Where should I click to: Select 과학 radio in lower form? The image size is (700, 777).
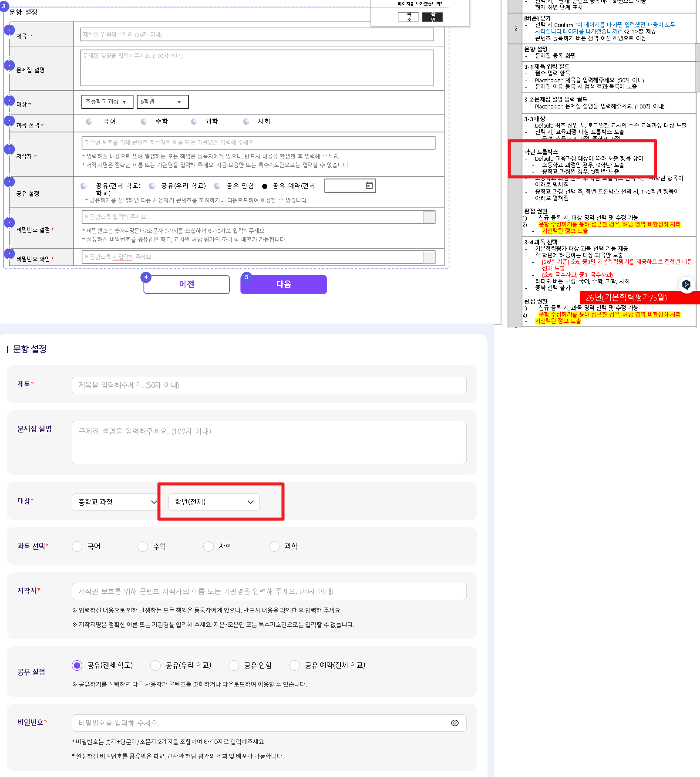click(x=274, y=546)
